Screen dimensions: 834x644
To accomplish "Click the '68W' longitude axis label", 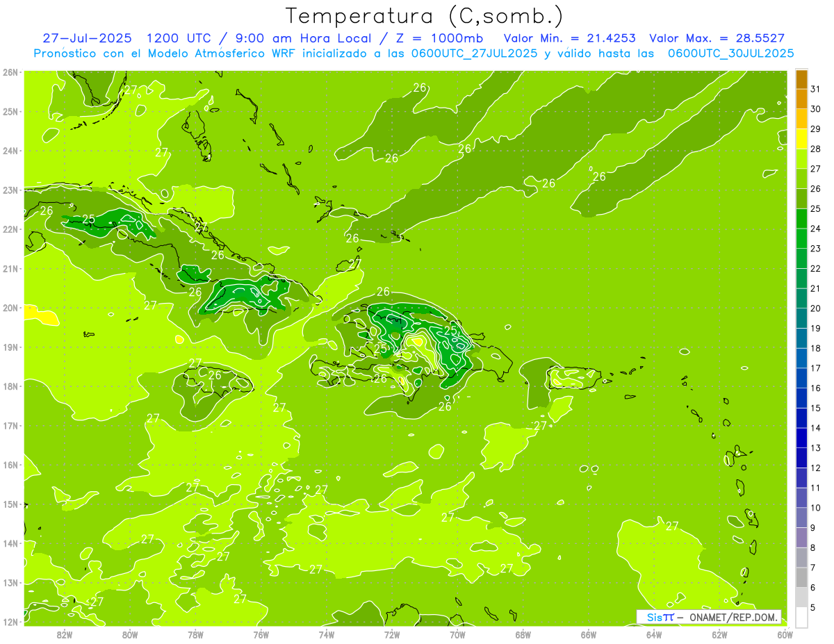I will [523, 634].
